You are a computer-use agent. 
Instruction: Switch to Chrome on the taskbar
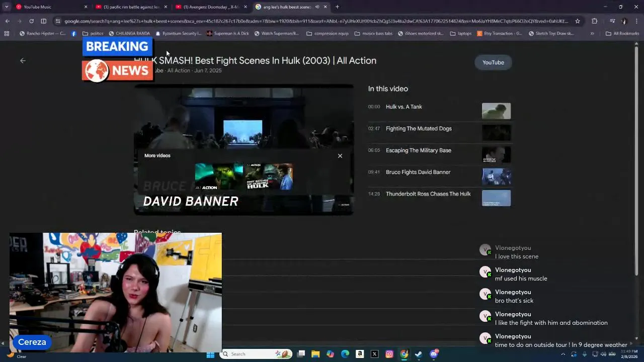(404, 354)
